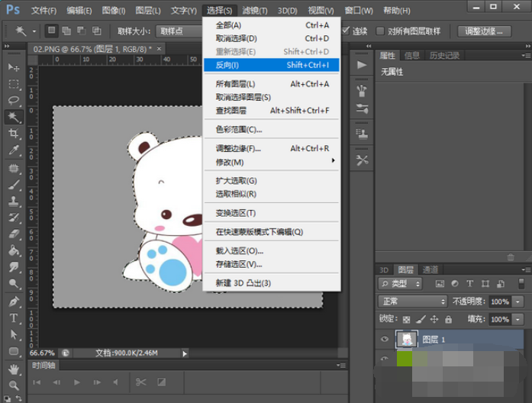Open the fill (填充) slider arrow
This screenshot has width=532, height=403.
pyautogui.click(x=517, y=319)
